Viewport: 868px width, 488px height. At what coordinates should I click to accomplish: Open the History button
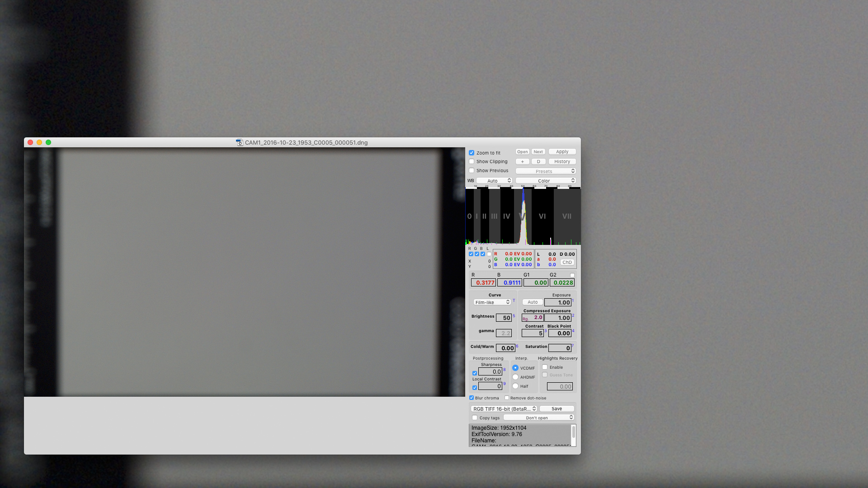[562, 161]
